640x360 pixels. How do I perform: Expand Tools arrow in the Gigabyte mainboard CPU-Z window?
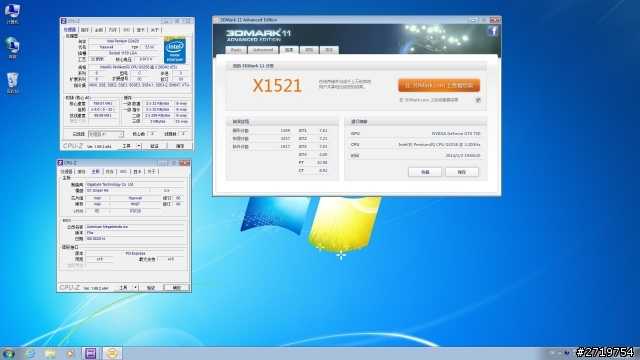click(136, 288)
